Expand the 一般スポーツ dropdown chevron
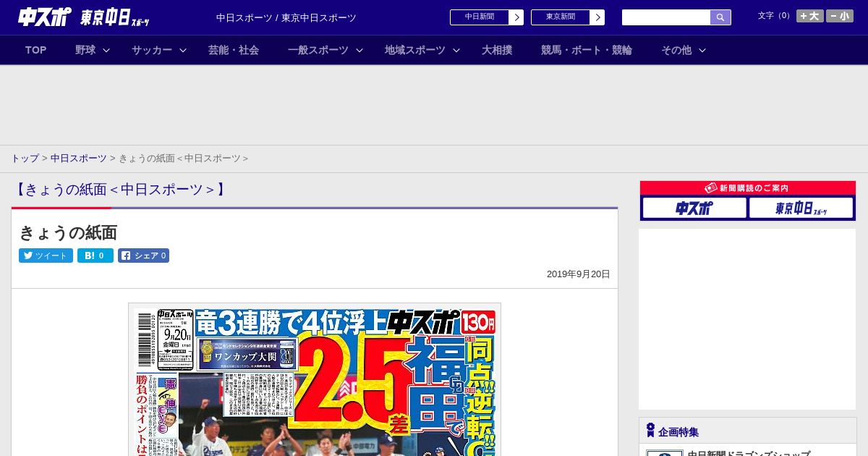Screen dimensions: 868x456 point(359,50)
